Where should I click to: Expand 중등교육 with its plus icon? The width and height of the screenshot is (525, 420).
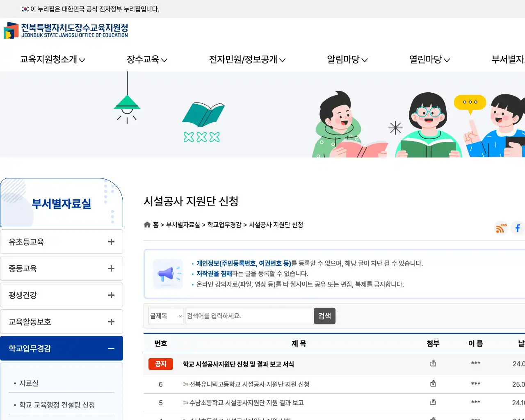[111, 268]
